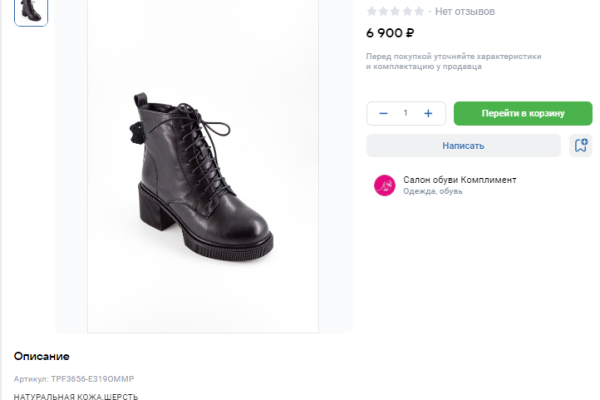Click the third rating star
600x400 pixels.
[396, 11]
